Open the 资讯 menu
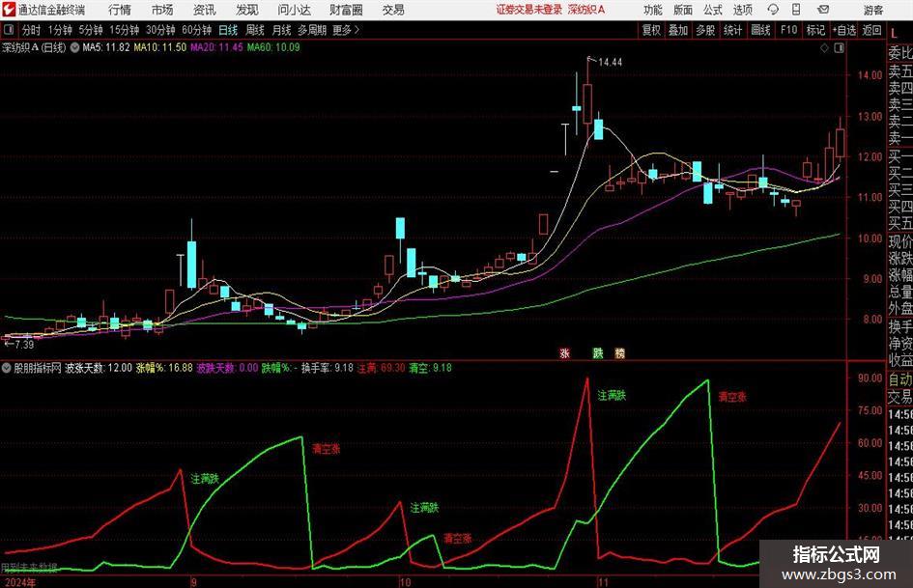The image size is (913, 588). click(205, 10)
